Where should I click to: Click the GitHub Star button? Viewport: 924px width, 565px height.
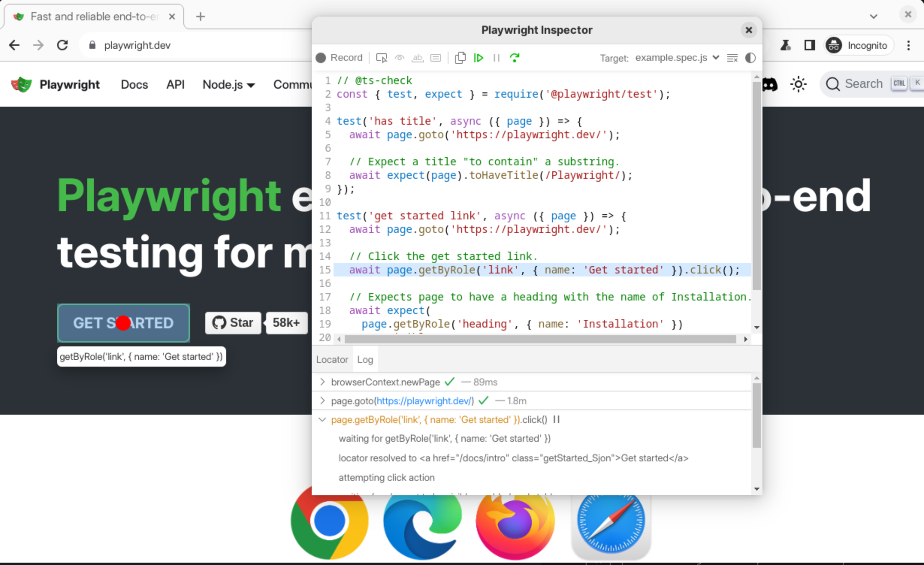click(233, 323)
